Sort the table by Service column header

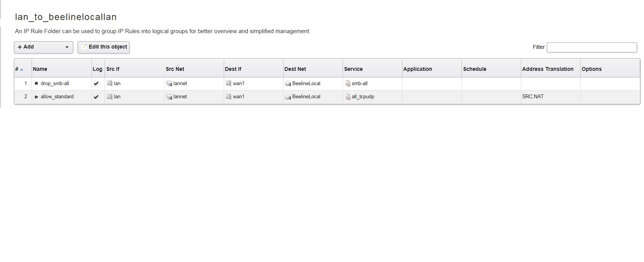[353, 69]
